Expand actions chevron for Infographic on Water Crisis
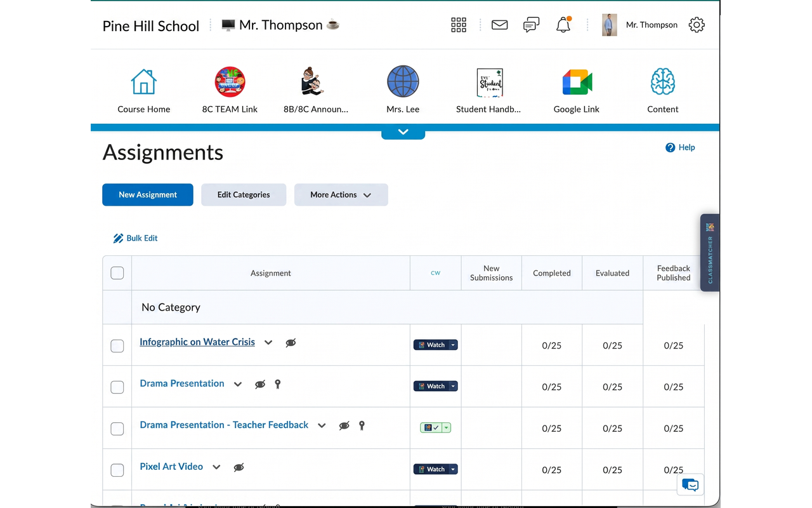Screen dimensions: 812x508 [x=268, y=343]
